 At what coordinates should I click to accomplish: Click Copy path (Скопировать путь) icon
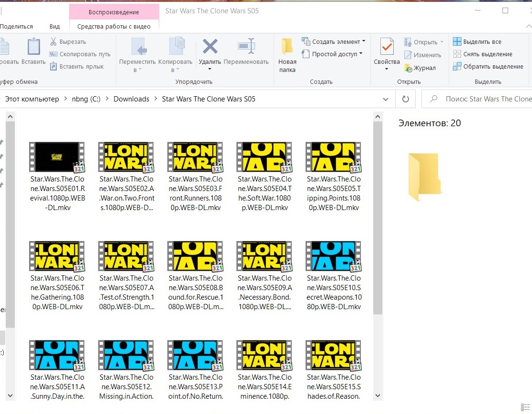(x=53, y=54)
